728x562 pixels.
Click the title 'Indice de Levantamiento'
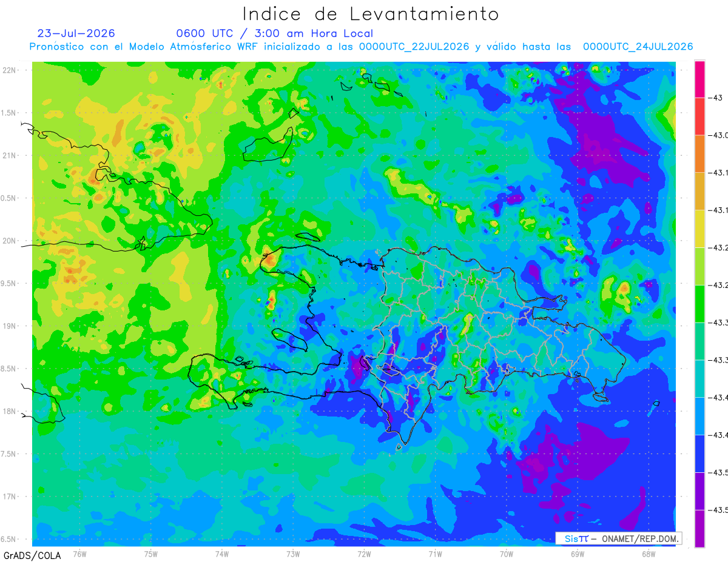pos(371,14)
